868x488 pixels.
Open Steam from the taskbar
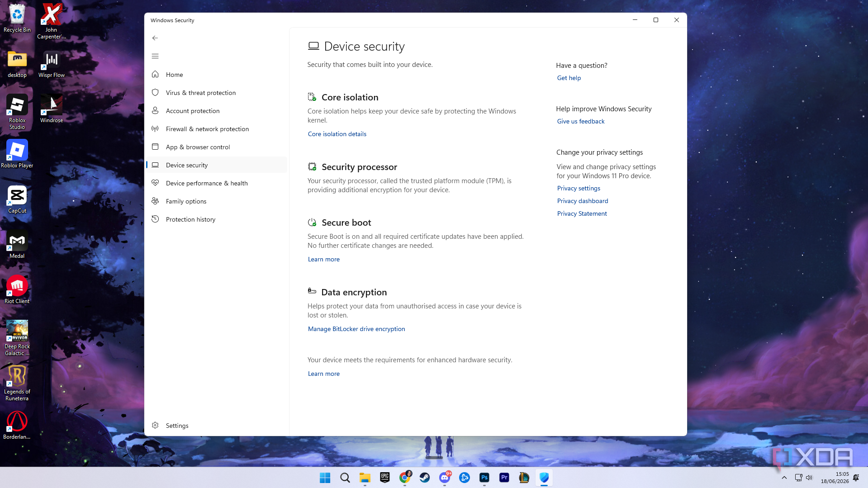pos(424,478)
